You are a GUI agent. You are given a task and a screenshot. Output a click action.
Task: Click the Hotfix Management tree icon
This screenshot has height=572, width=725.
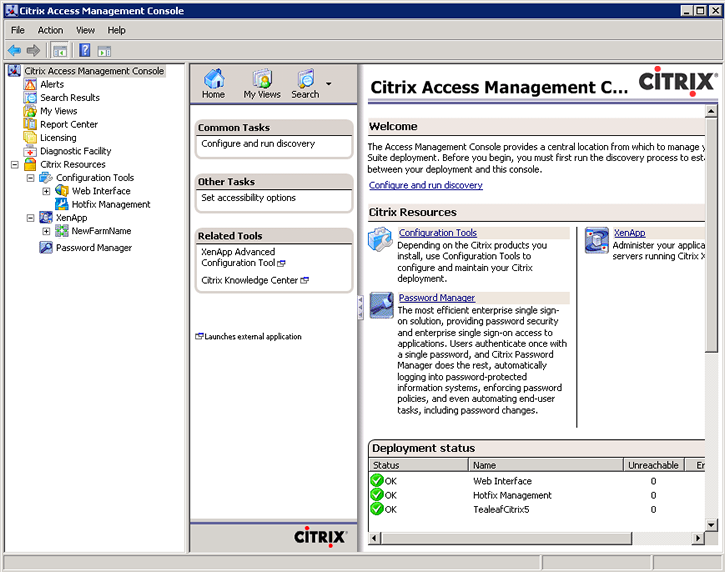[61, 204]
